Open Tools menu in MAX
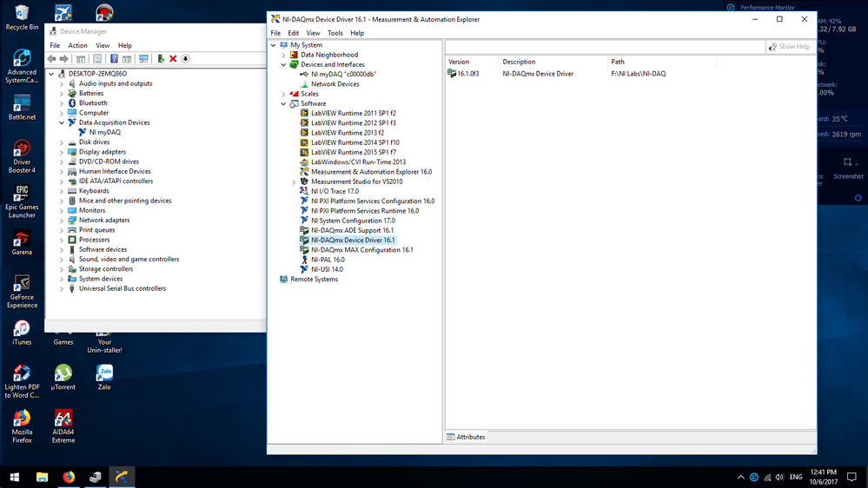Viewport: 868px width, 488px height. [335, 33]
